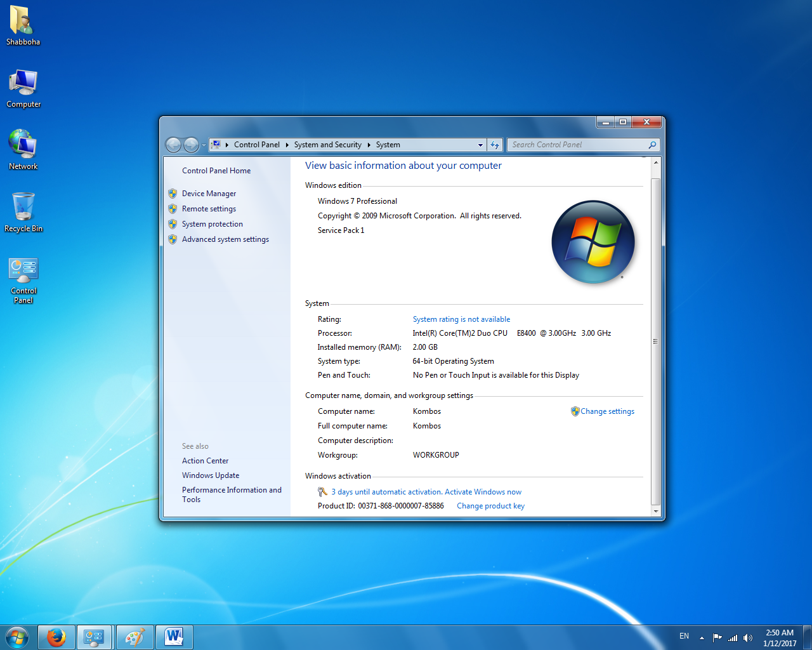
Task: Click the key icon beside activation message
Action: (x=322, y=492)
